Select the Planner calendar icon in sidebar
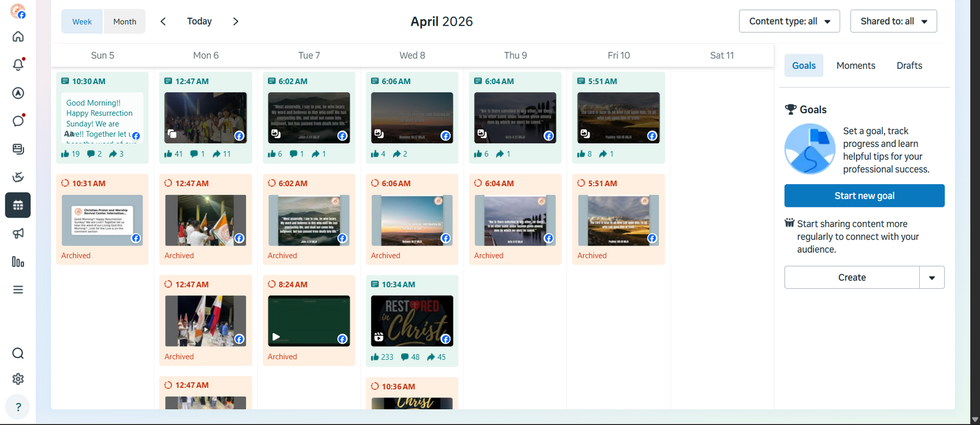This screenshot has height=425, width=980. [x=18, y=206]
